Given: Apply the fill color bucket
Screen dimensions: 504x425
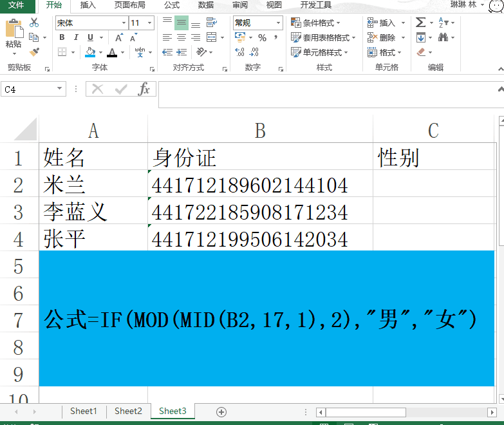Looking at the screenshot, I should (90, 52).
